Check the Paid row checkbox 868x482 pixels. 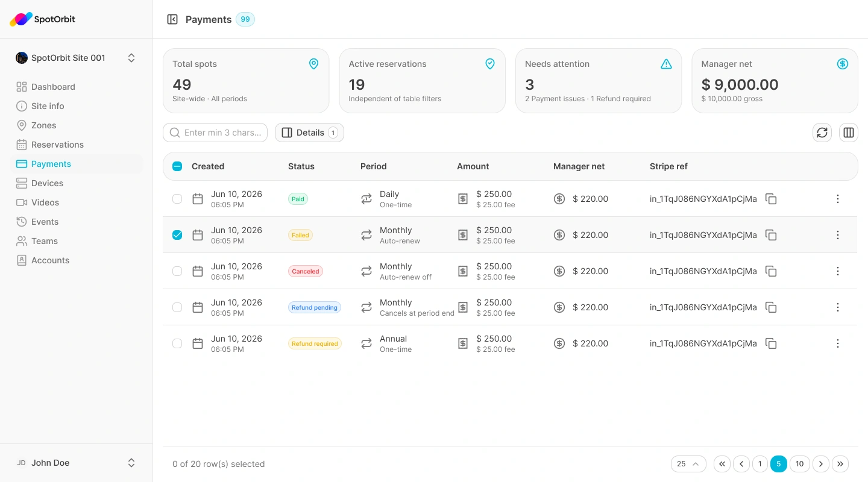tap(177, 199)
